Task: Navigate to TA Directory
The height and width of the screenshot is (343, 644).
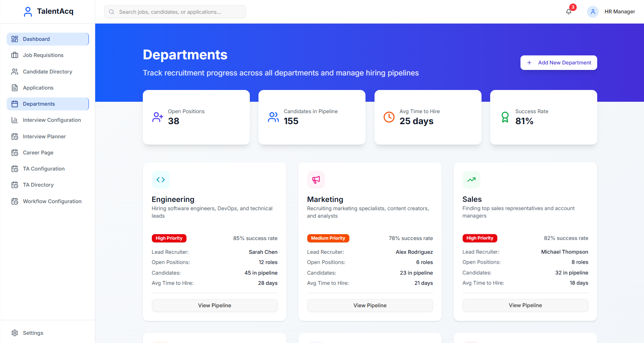Action: pyautogui.click(x=48, y=185)
